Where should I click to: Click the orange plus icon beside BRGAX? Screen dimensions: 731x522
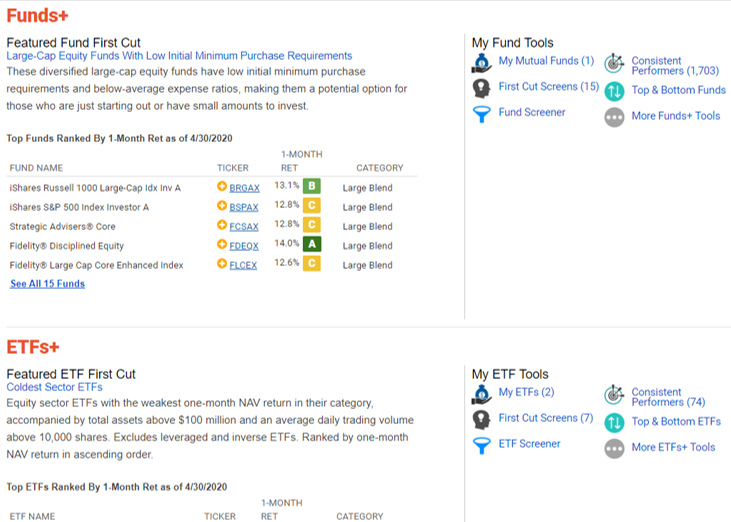222,186
